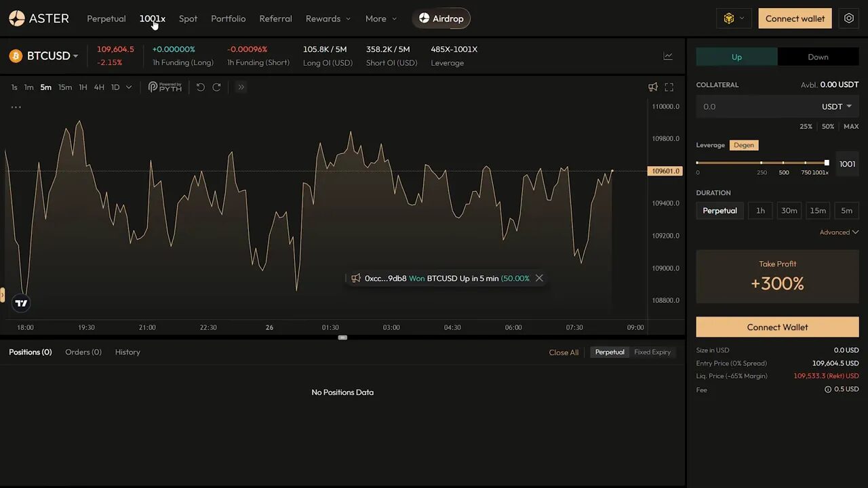Open the BTCUSD market selector

[x=43, y=56]
